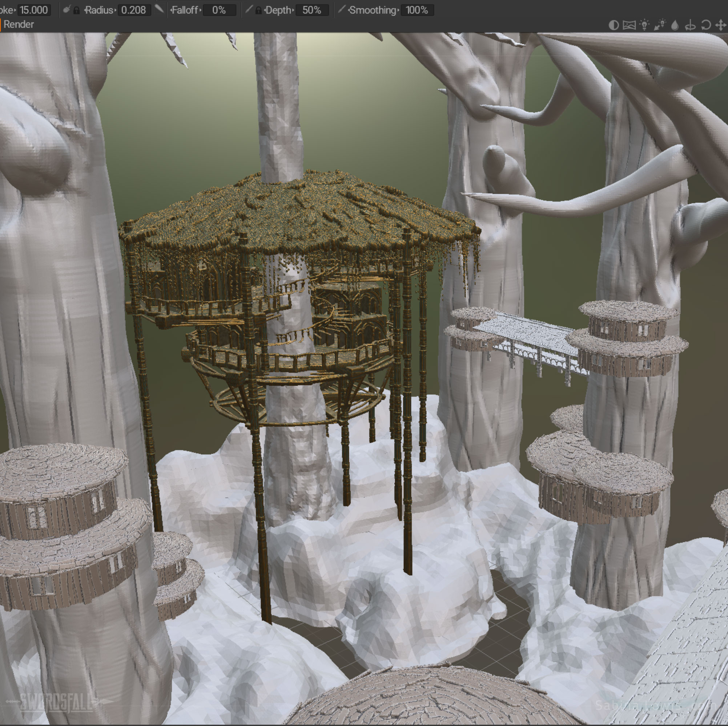Expand the Smoothing parameter dropdown arrow
728x726 pixels.
click(x=399, y=9)
